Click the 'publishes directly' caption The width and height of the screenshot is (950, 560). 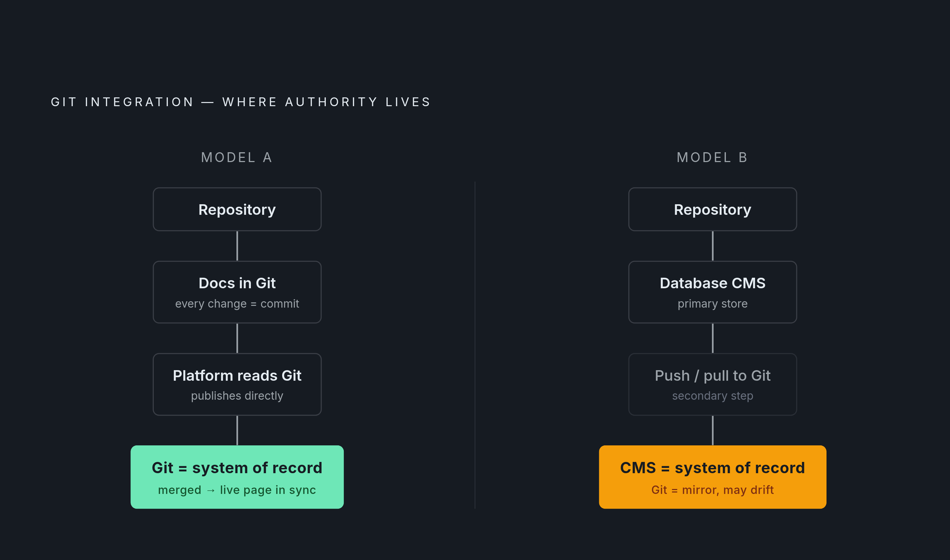click(x=237, y=396)
